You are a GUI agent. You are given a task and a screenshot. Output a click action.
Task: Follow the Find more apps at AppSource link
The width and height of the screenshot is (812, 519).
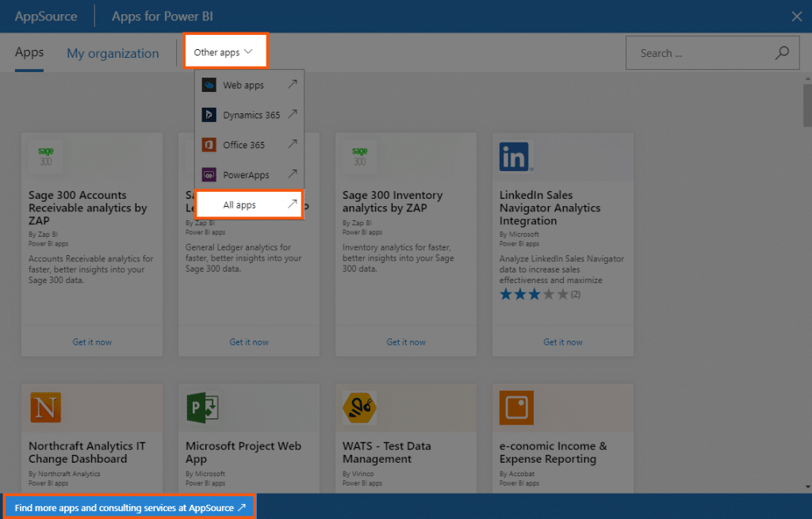(x=130, y=508)
